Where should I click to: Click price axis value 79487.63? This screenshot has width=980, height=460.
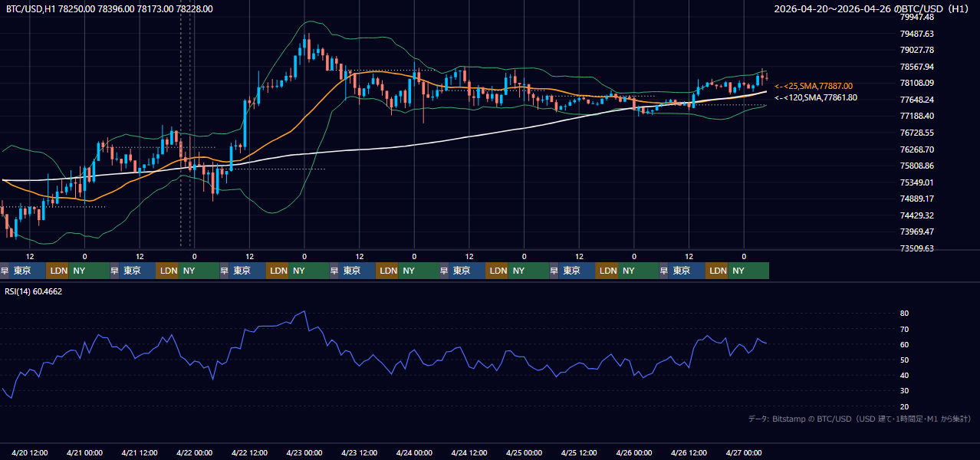point(916,34)
